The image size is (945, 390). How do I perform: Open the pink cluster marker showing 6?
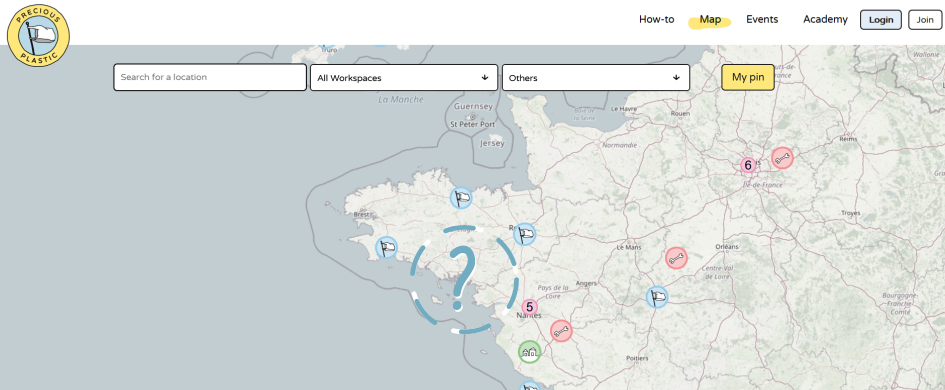pos(748,165)
